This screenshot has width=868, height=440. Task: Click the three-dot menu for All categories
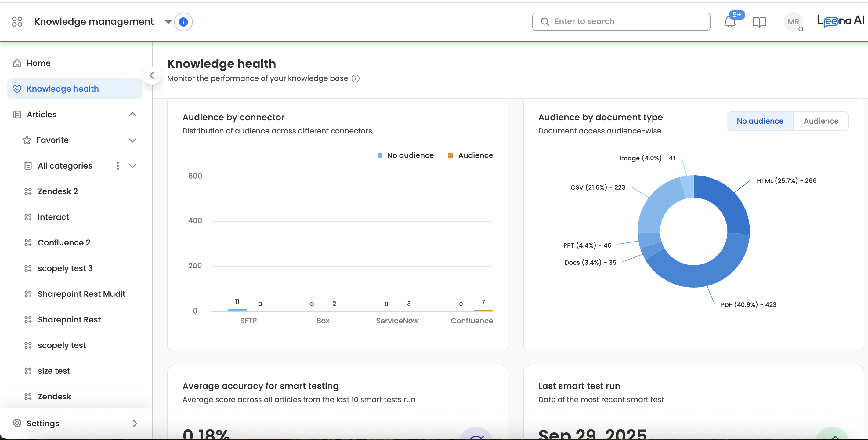click(118, 165)
